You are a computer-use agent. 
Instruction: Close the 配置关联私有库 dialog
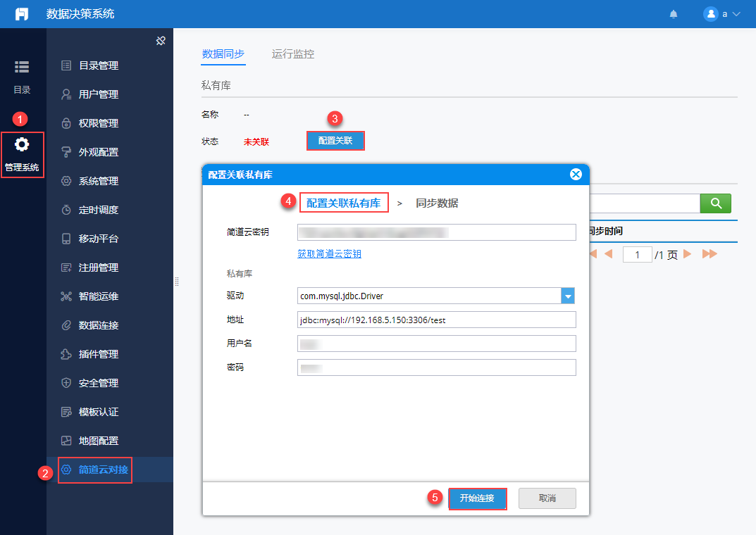tap(576, 175)
